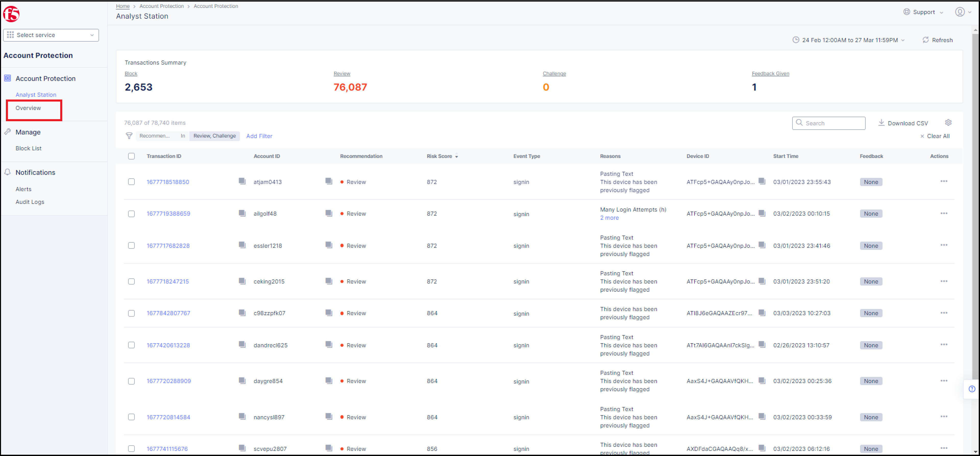
Task: Click the F5 logo
Action: click(11, 14)
